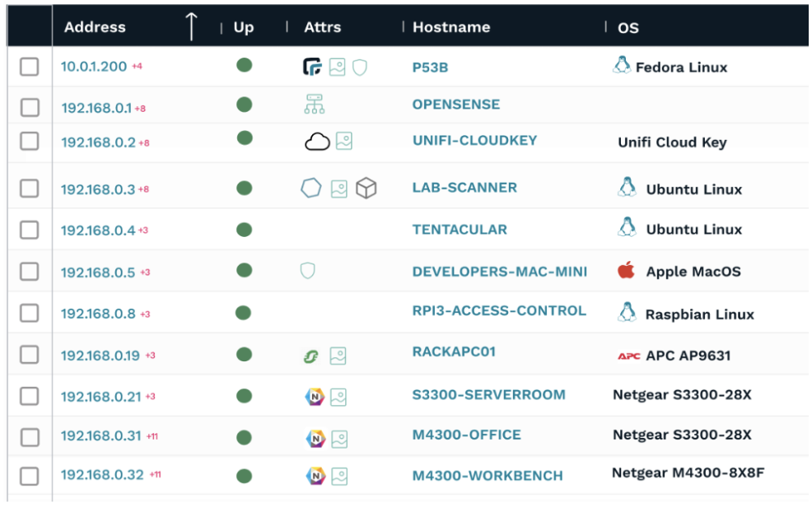Click the shield icon for DEVELOPERS-MAC-MINI

coord(308,270)
